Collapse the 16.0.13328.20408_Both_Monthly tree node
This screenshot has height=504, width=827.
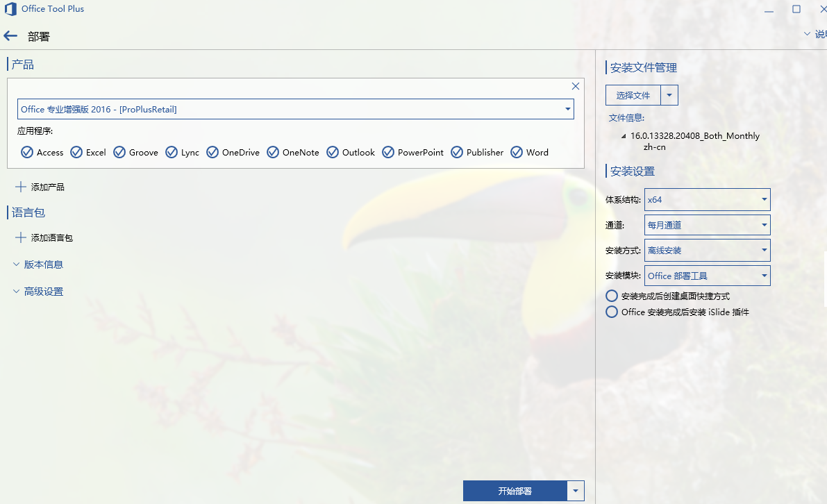624,136
